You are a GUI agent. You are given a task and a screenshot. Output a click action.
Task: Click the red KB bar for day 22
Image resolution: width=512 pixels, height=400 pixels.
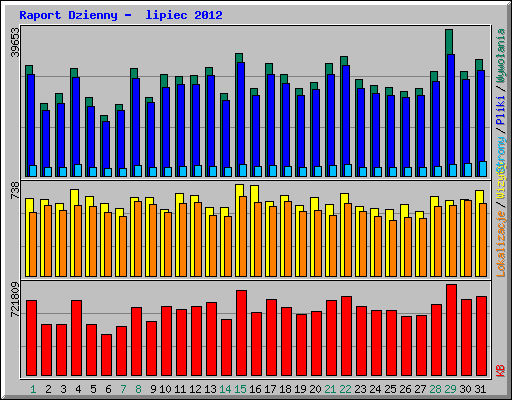[346, 336]
